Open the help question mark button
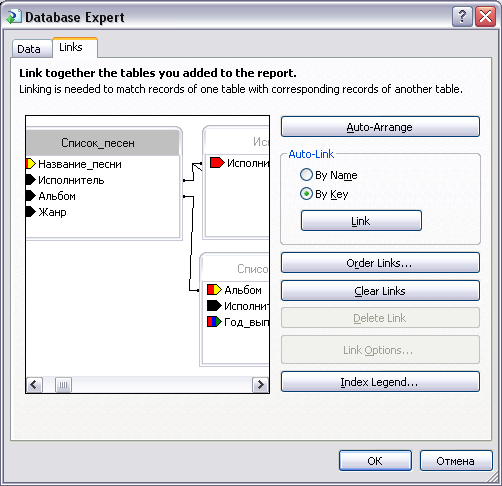Viewport: 502px width, 486px height. pyautogui.click(x=462, y=16)
